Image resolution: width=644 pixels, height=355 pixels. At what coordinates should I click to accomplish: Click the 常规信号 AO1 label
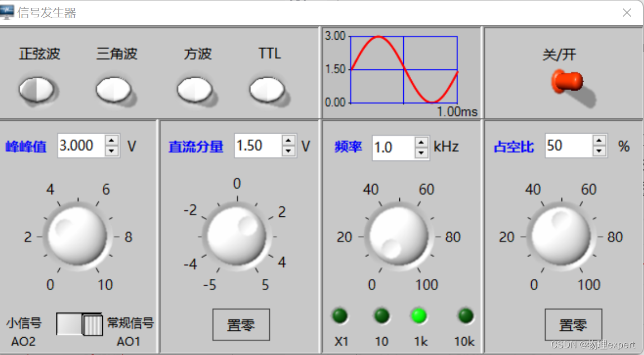130,332
